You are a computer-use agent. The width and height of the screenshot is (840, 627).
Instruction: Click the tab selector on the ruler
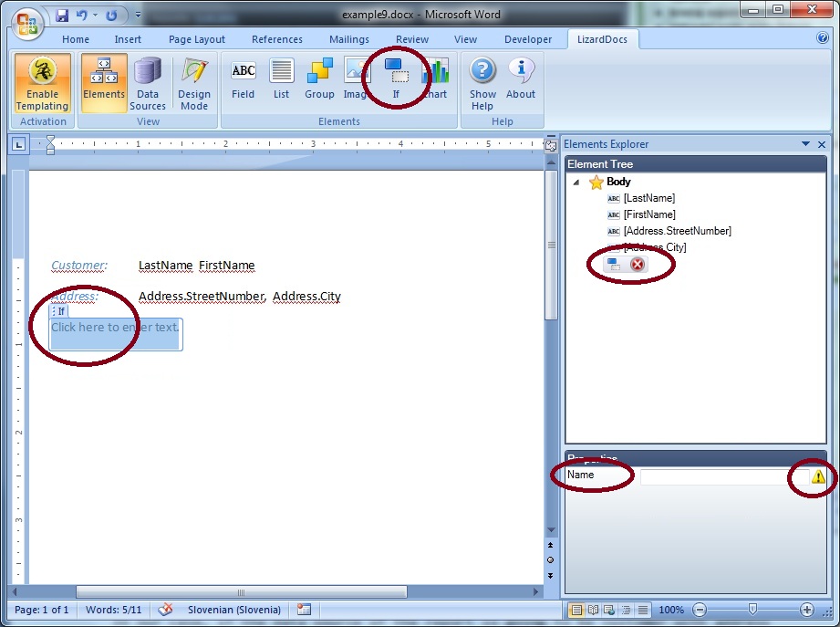19,144
